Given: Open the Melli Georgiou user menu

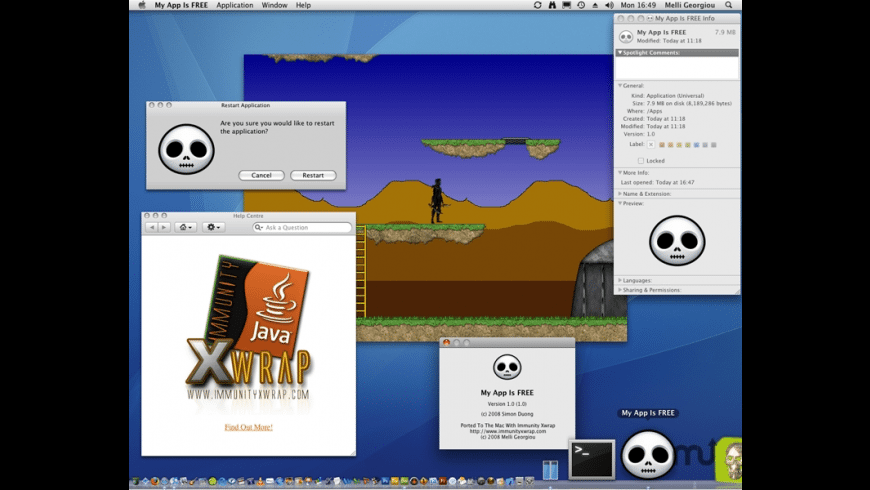Looking at the screenshot, I should point(690,5).
